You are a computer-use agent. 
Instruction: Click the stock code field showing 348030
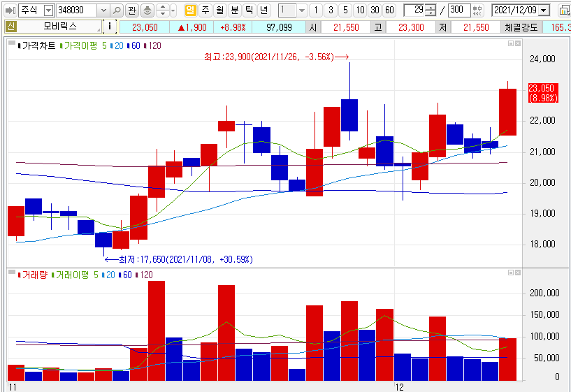point(76,10)
